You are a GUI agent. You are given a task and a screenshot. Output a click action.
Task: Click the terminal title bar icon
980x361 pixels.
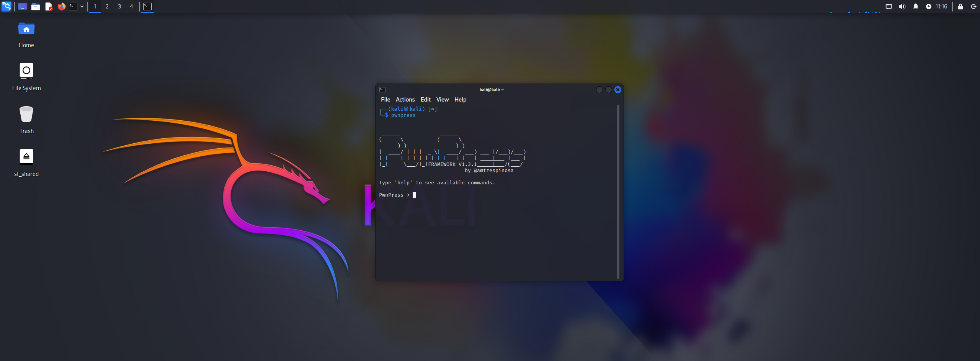coord(382,90)
